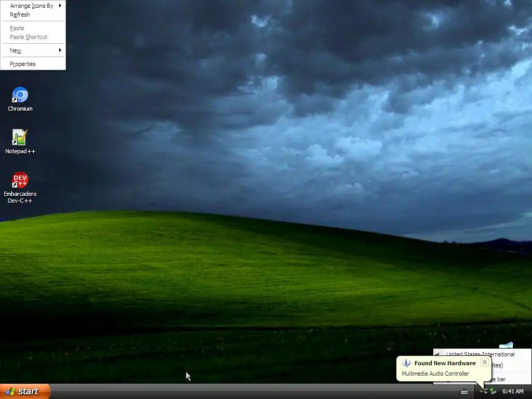Open the Start menu
532x399 pixels.
pyautogui.click(x=25, y=392)
